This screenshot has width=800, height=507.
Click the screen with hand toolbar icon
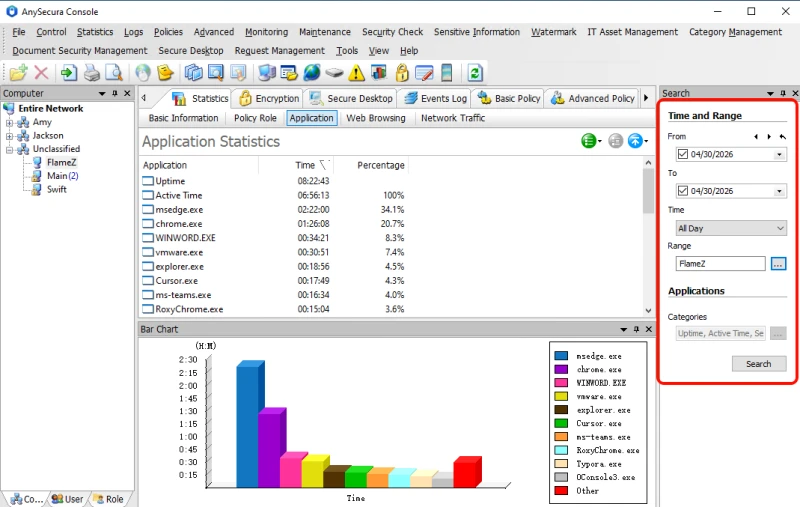point(238,73)
